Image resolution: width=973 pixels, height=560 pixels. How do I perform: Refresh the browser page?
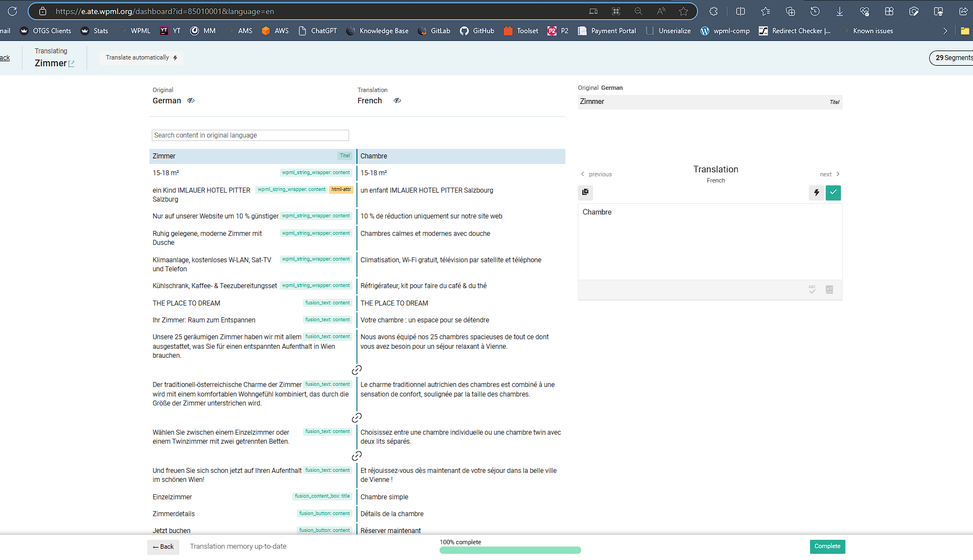[12, 11]
